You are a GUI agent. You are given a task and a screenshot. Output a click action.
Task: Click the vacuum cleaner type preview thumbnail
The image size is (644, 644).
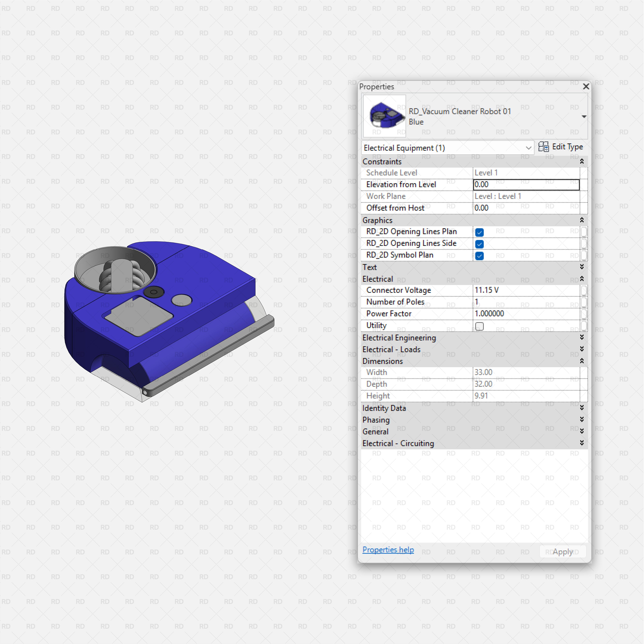pos(384,116)
